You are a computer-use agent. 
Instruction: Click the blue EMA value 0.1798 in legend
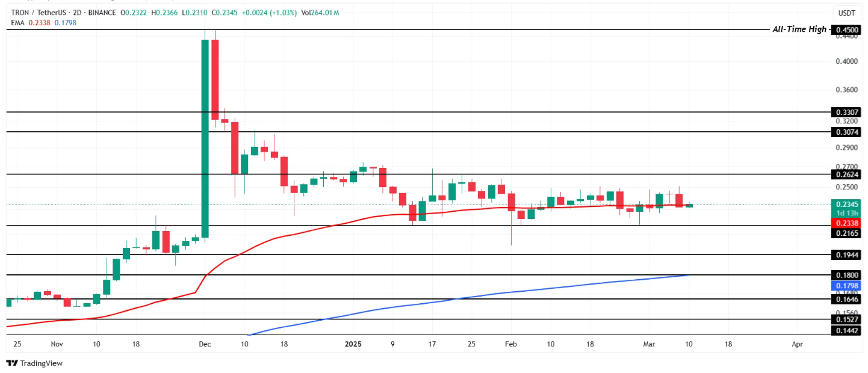(x=65, y=22)
